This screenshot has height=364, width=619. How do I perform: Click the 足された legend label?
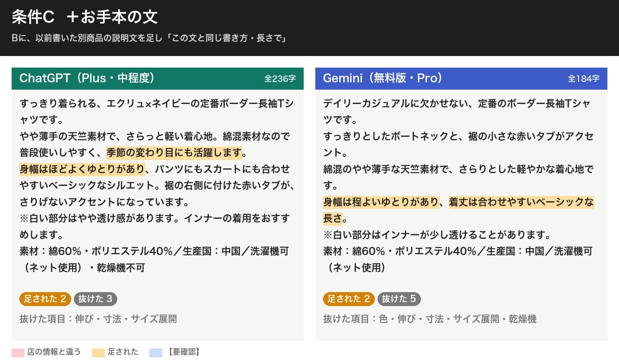(x=123, y=352)
